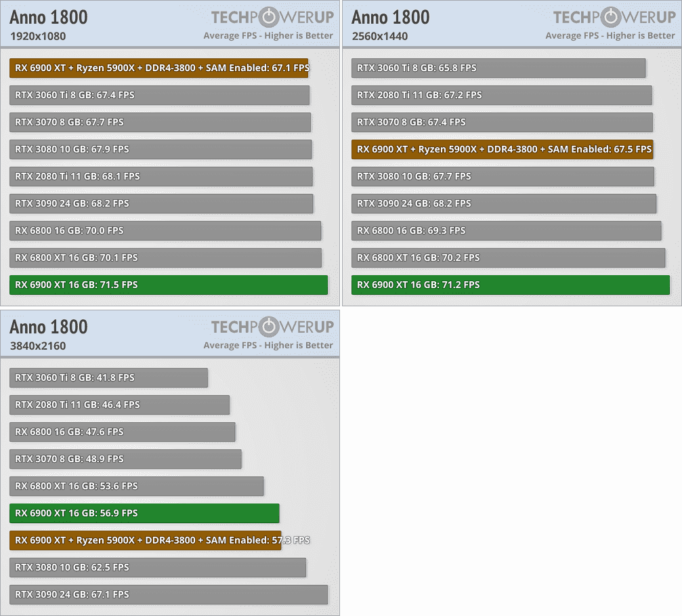Screen dimensions: 682x616
Task: Click the 'Average FPS' subtitle in the 2560x1440 chart
Action: click(610, 36)
